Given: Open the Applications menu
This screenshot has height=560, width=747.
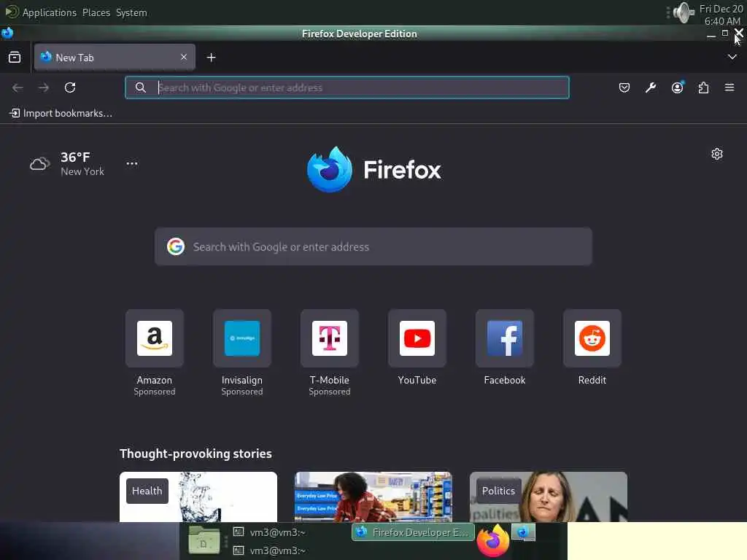Looking at the screenshot, I should pos(50,12).
